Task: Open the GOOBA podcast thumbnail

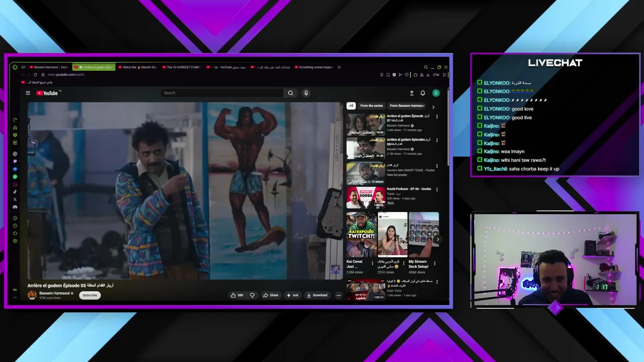Action: (x=366, y=197)
